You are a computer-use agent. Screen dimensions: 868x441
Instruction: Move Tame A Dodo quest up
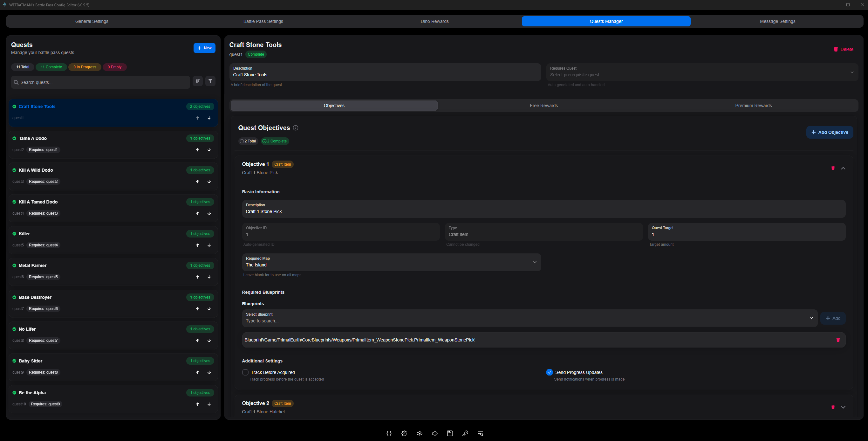(198, 150)
